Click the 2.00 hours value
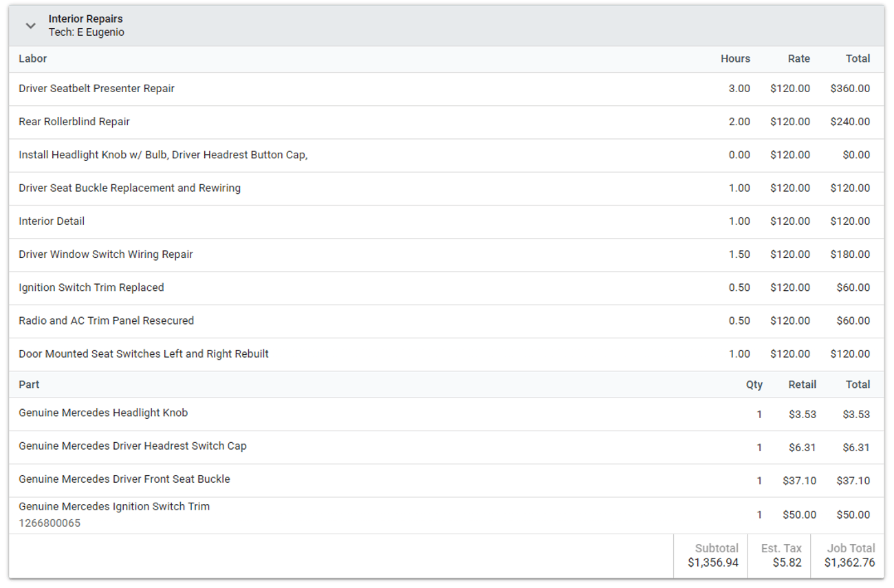Screen dimensions: 894x588 pos(739,122)
